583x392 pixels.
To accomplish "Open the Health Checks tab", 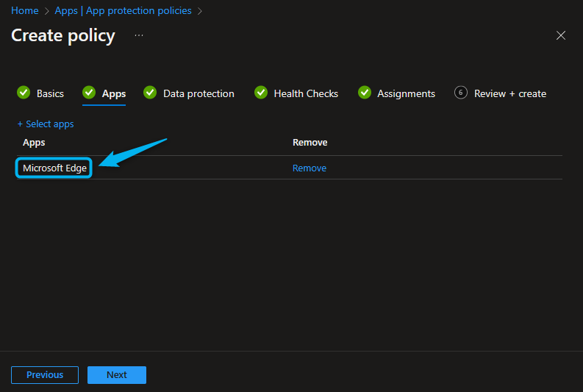I will 306,93.
